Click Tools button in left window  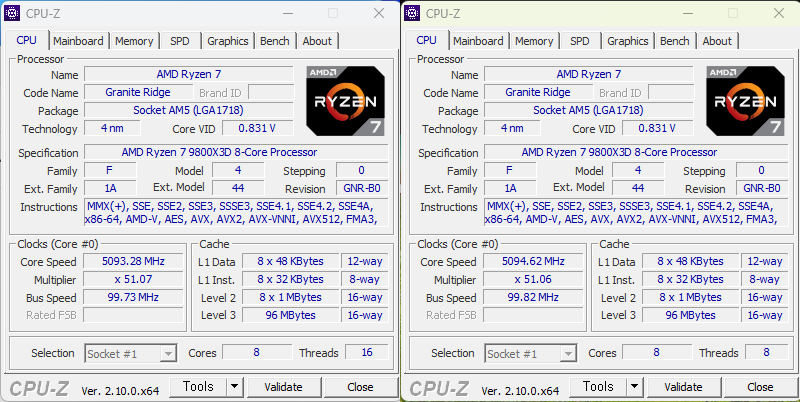coord(198,387)
